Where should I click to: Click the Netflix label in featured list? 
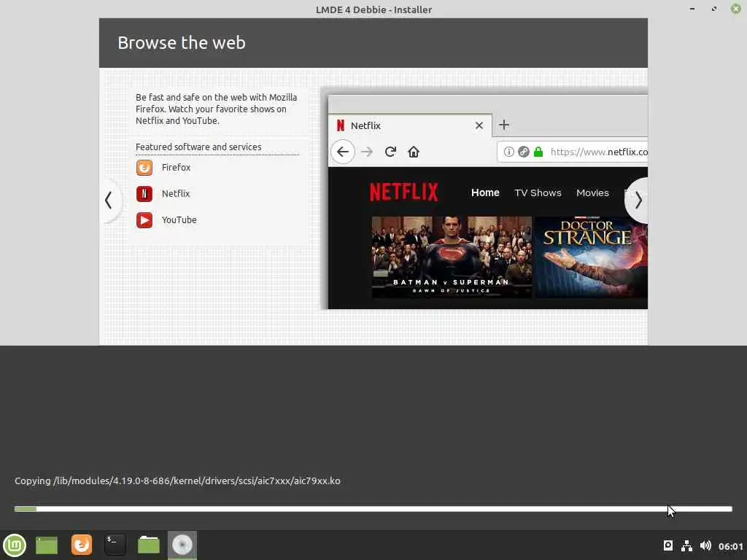[x=176, y=194]
